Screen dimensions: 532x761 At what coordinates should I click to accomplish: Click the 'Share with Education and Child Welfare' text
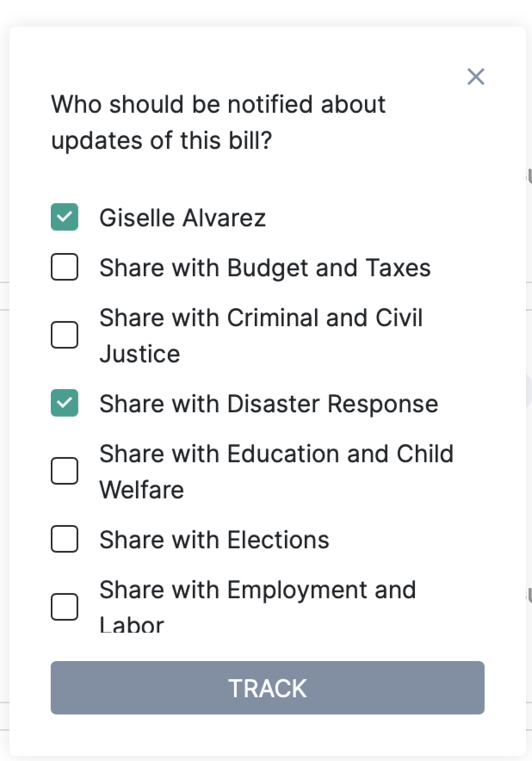click(x=276, y=472)
